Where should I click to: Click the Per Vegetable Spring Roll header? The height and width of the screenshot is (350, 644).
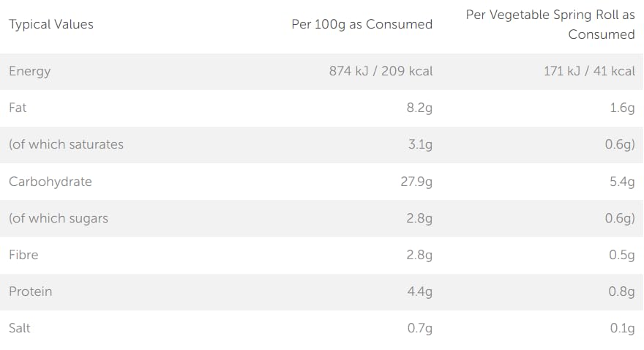click(x=550, y=24)
